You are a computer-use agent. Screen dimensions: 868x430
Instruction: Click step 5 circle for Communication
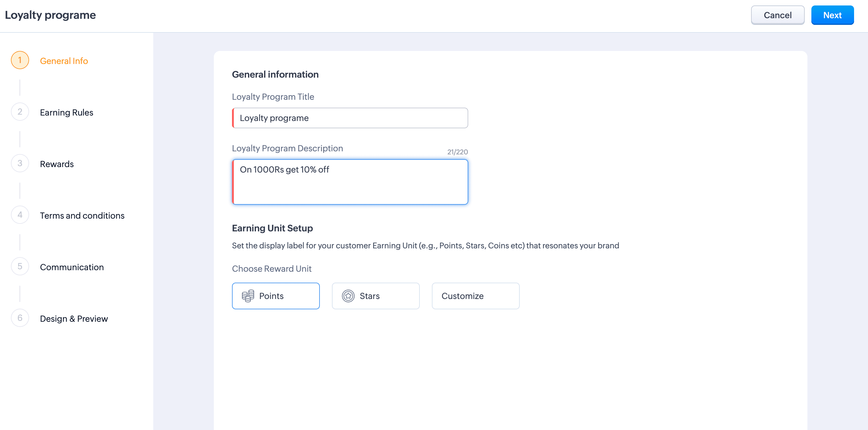click(20, 267)
